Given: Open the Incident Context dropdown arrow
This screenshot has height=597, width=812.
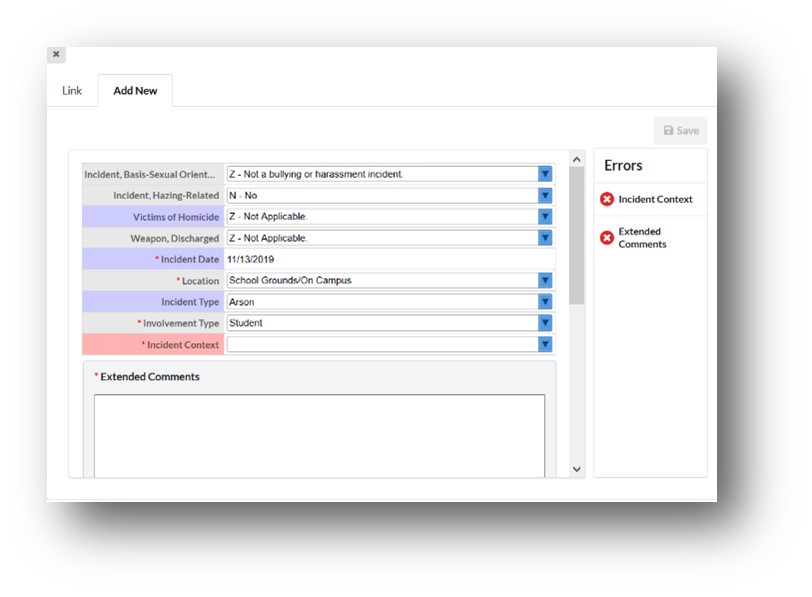Looking at the screenshot, I should (x=545, y=344).
